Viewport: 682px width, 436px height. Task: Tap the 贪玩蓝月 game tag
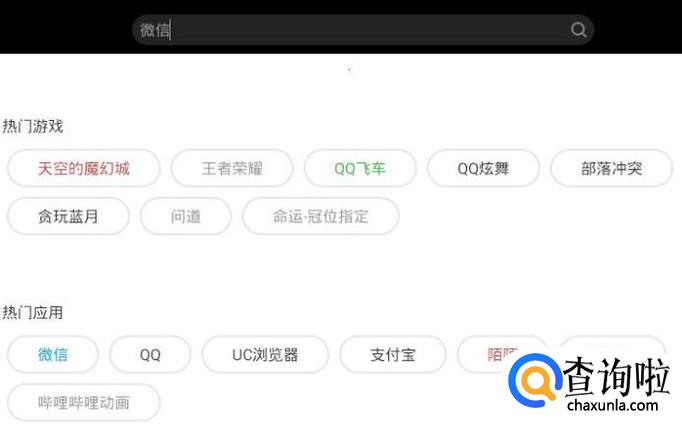tap(68, 216)
